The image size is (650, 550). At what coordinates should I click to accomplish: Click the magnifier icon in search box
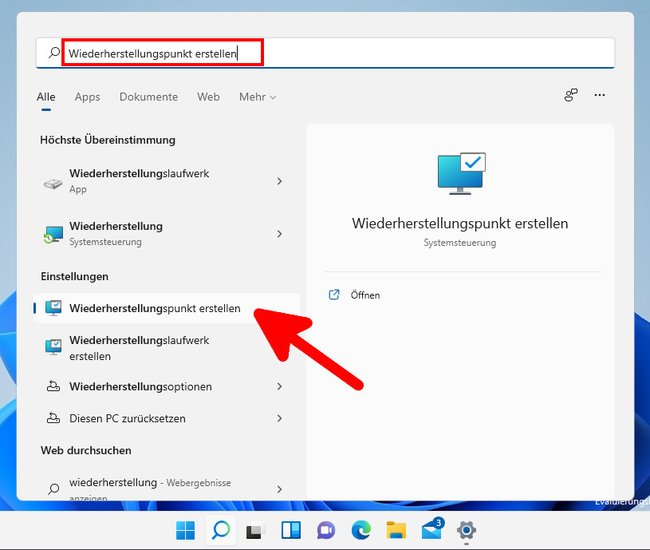point(54,53)
